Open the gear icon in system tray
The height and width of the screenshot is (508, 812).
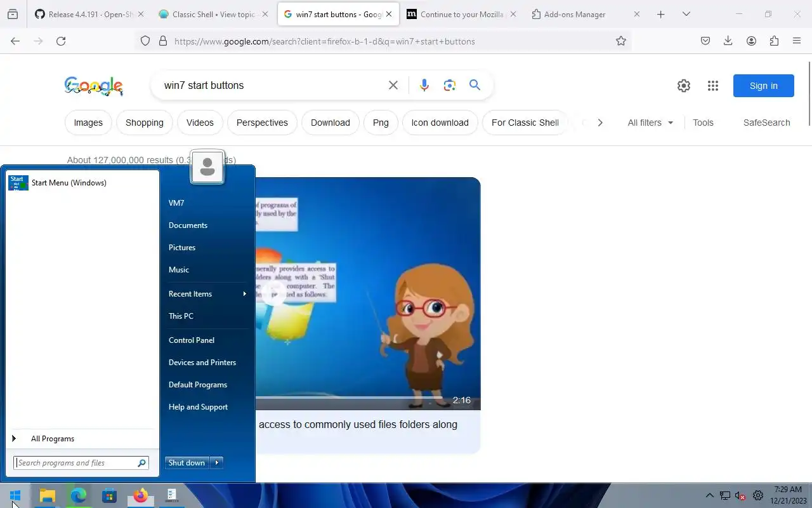tap(758, 496)
